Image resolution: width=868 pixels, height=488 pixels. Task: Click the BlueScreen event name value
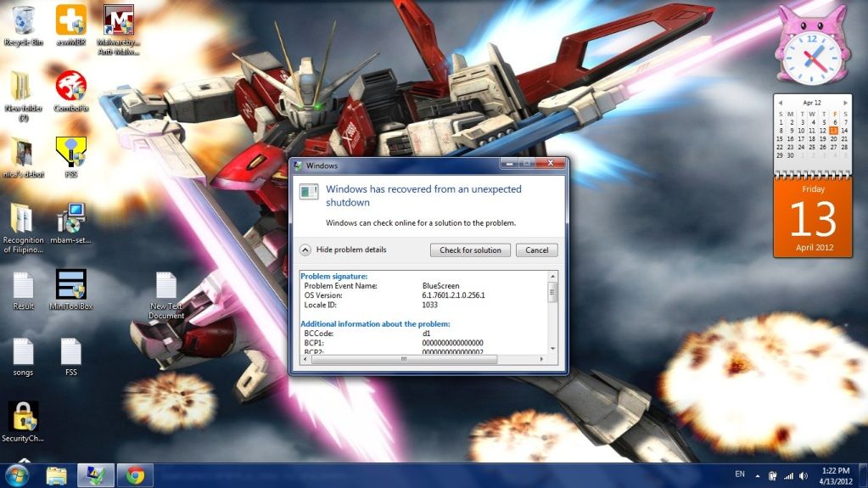click(x=440, y=286)
